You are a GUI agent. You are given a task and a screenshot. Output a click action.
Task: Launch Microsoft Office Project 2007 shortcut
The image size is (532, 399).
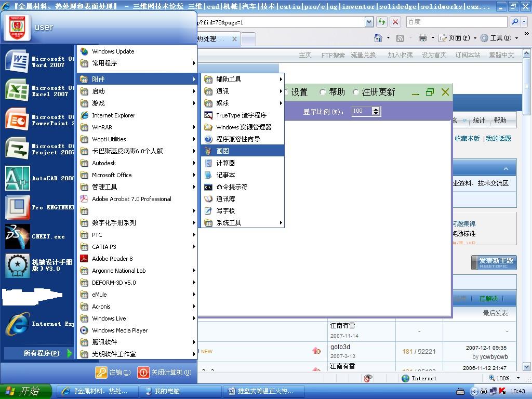pos(39,149)
